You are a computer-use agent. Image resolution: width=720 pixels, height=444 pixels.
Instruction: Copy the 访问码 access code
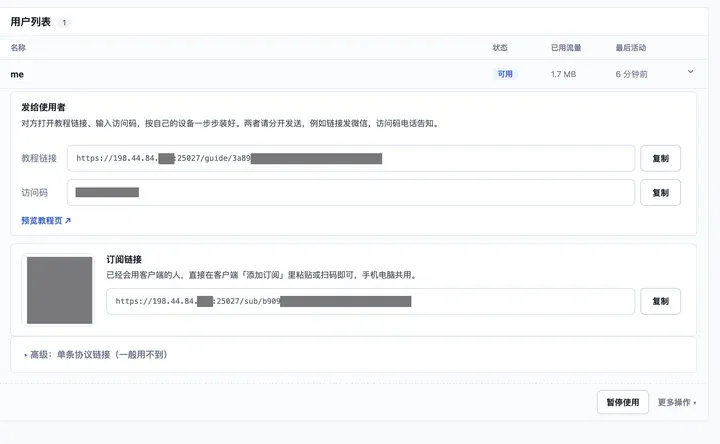[x=660, y=193]
